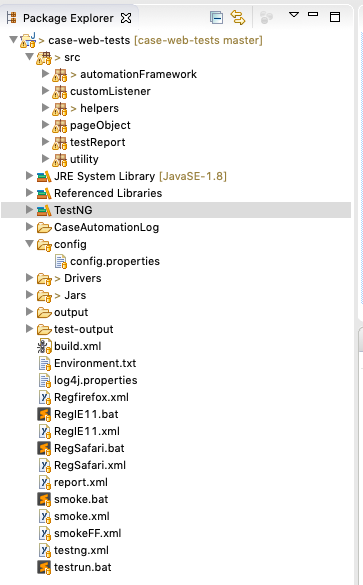Expand the helpers package

click(x=45, y=108)
